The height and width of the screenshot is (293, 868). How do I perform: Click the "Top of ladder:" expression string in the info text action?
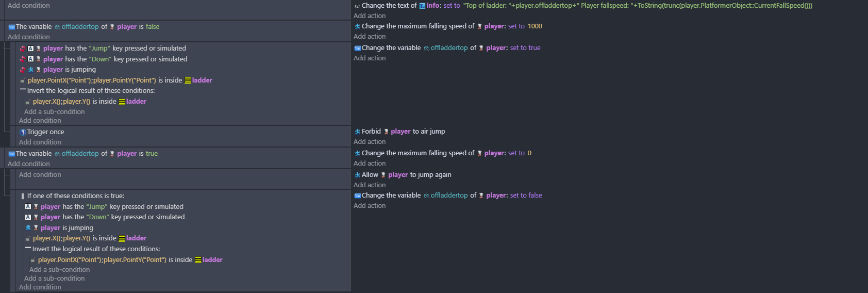click(638, 6)
